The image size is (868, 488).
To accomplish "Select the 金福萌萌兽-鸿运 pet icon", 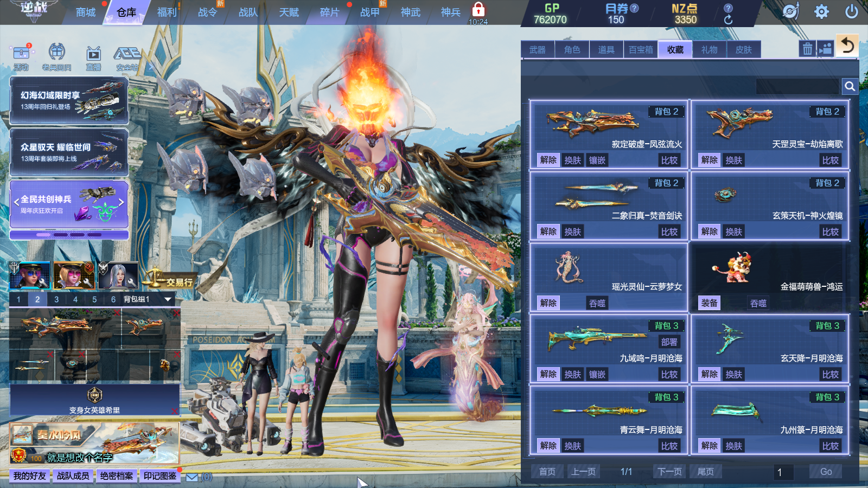I will pyautogui.click(x=733, y=268).
